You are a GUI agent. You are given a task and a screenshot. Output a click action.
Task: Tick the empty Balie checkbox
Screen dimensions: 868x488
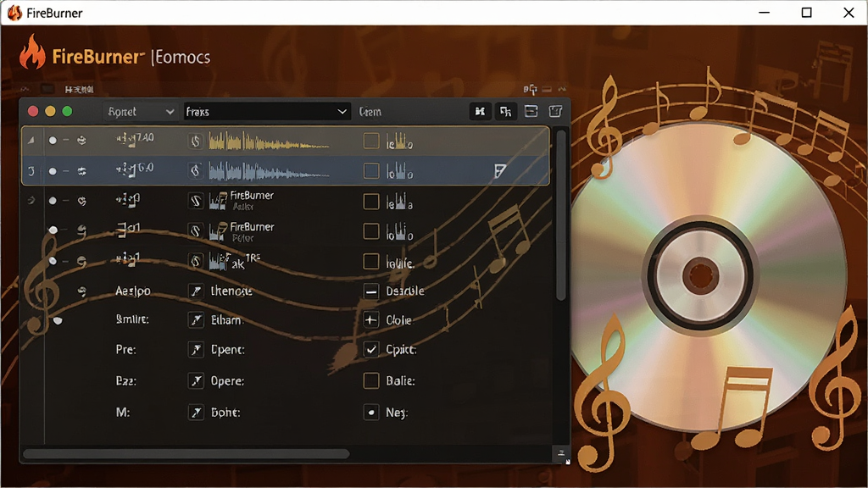pyautogui.click(x=371, y=380)
